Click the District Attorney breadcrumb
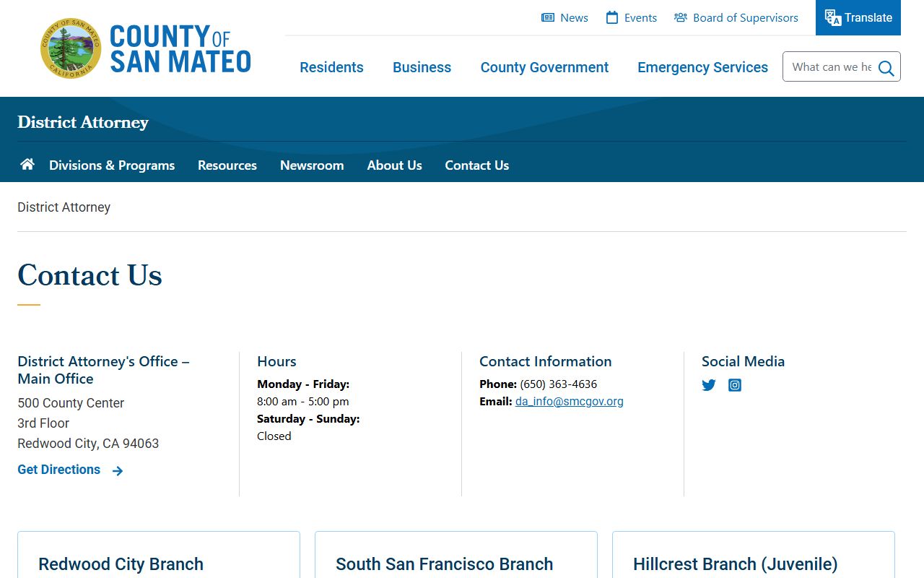The width and height of the screenshot is (924, 578). tap(64, 207)
